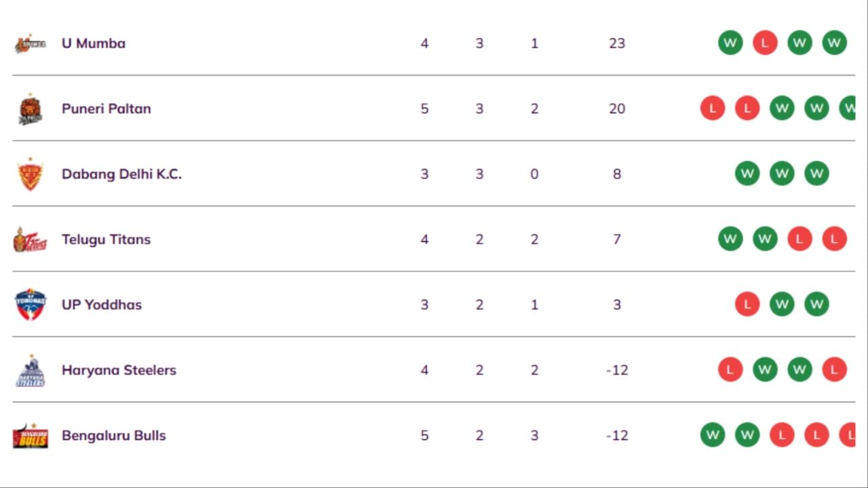Click the U Mumba team logo
The width and height of the screenshot is (868, 488).
[31, 43]
